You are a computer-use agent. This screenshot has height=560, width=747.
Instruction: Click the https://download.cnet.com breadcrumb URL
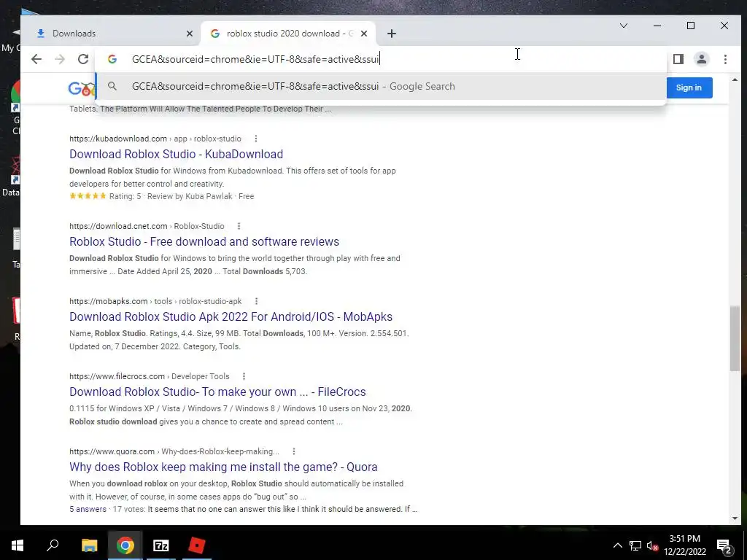pyautogui.click(x=118, y=226)
